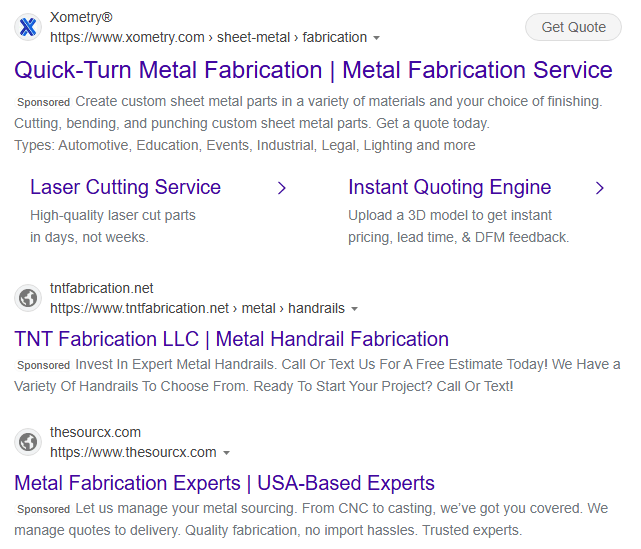Click the tntfabrication.net site name

101,288
